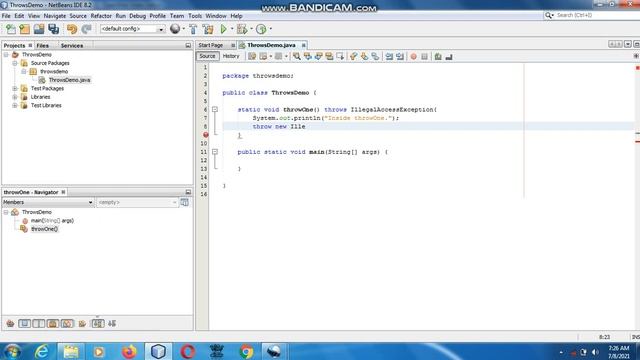Collapse the Source Packages node
This screenshot has height=360, width=640.
pos(15,63)
